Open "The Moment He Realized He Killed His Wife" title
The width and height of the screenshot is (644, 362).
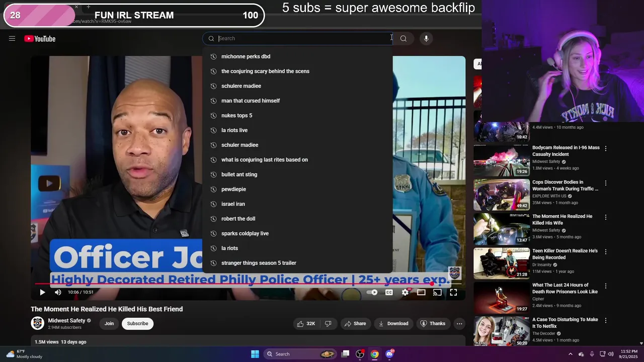562,220
